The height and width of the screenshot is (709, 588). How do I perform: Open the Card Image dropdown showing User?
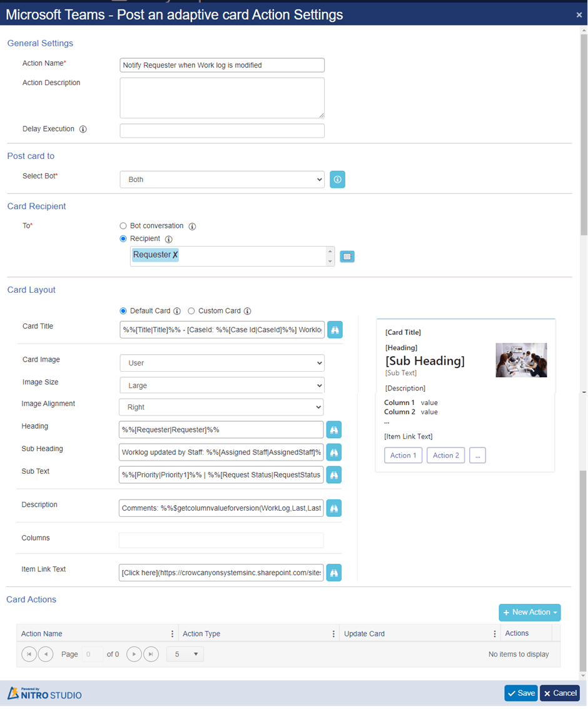221,362
